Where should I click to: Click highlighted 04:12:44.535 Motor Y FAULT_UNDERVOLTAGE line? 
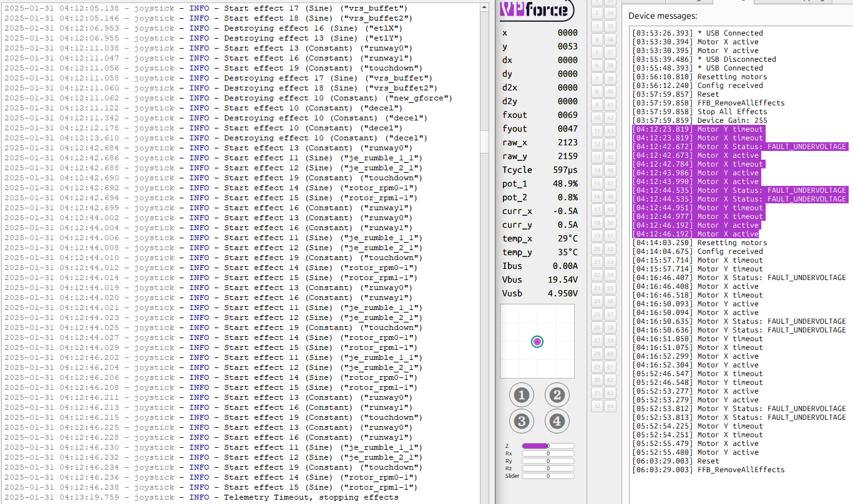pos(739,190)
